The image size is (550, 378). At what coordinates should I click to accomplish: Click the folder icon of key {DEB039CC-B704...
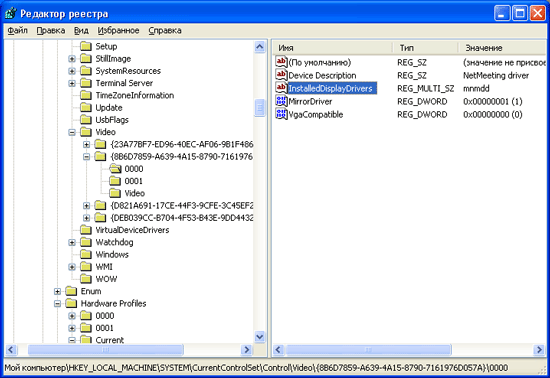[x=101, y=217]
